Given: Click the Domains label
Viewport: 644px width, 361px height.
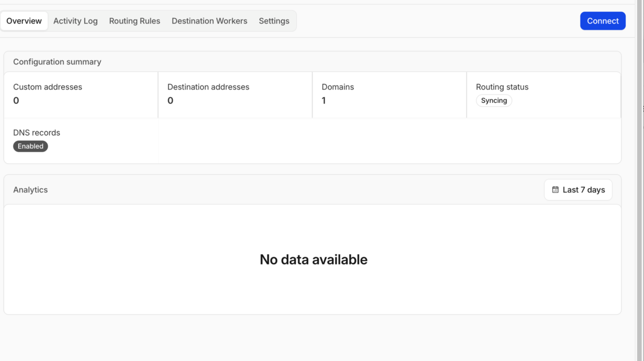Looking at the screenshot, I should coord(338,87).
